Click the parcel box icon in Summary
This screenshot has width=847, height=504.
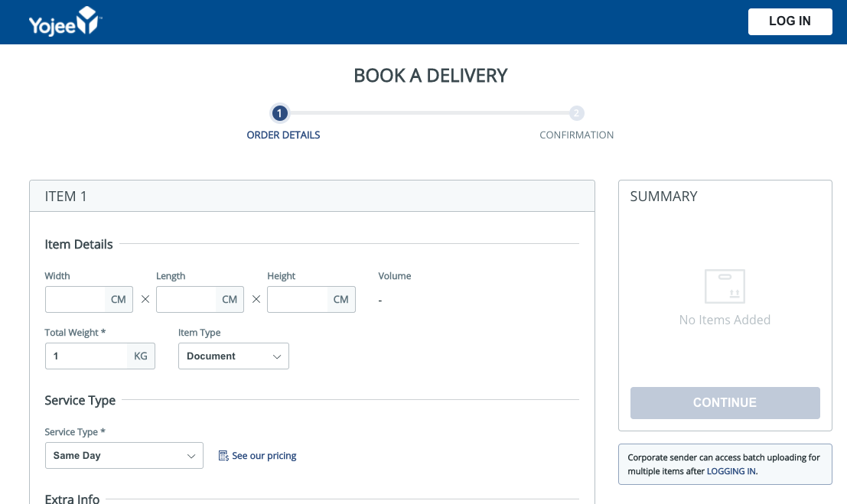click(x=725, y=286)
